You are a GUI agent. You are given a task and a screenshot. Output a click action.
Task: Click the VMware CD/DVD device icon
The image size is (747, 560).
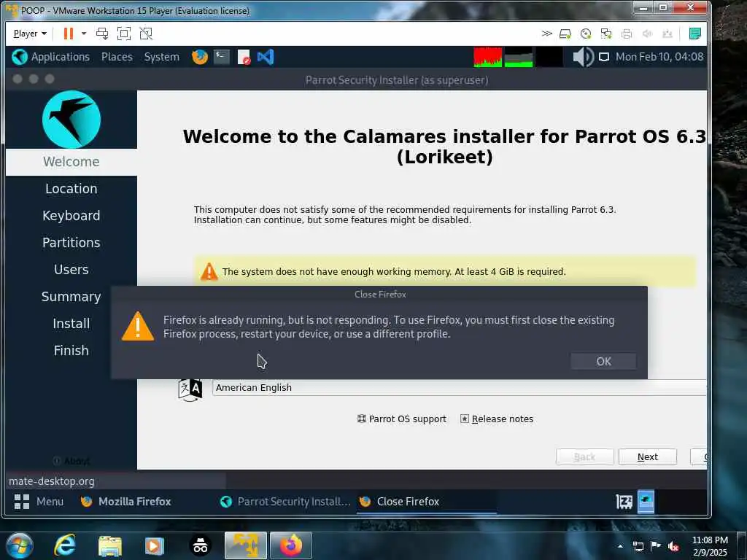[586, 34]
